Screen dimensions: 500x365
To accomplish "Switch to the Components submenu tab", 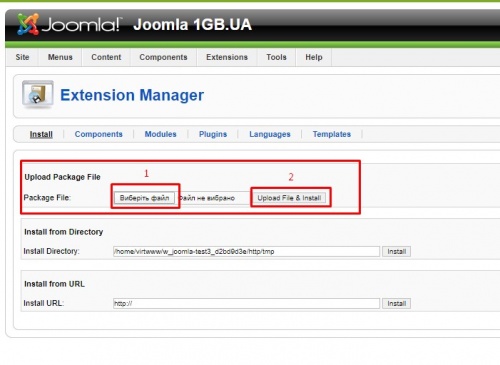I will [99, 134].
